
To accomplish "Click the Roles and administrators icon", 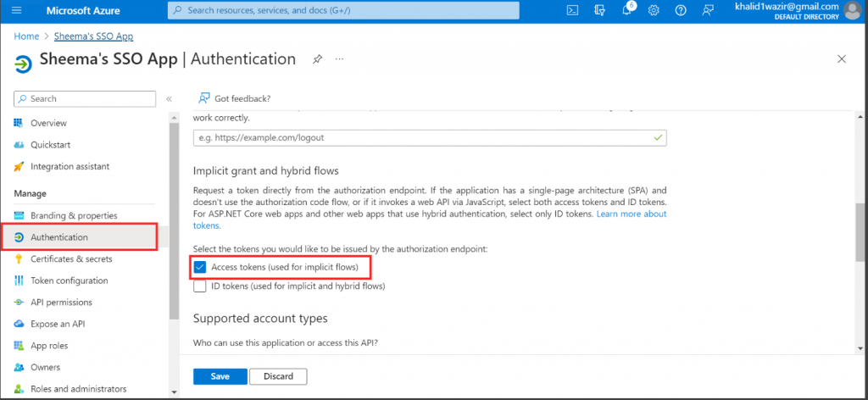I will [x=19, y=389].
